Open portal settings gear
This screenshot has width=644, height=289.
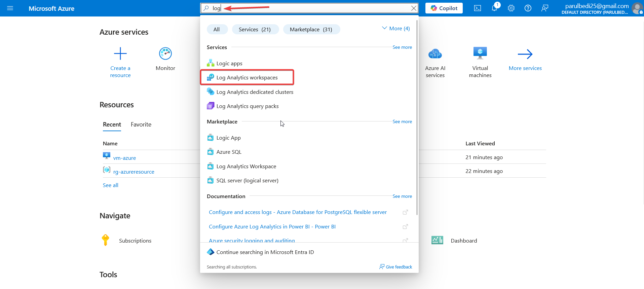click(x=511, y=8)
